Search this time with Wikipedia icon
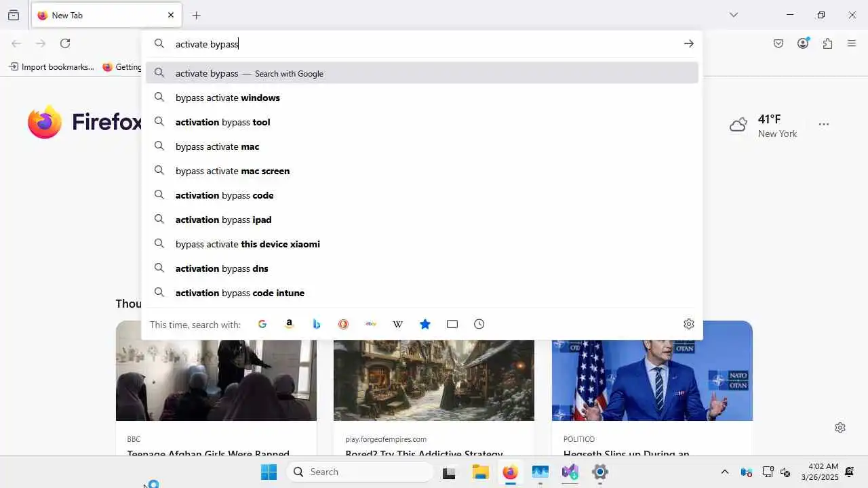The height and width of the screenshot is (488, 868). tap(398, 324)
